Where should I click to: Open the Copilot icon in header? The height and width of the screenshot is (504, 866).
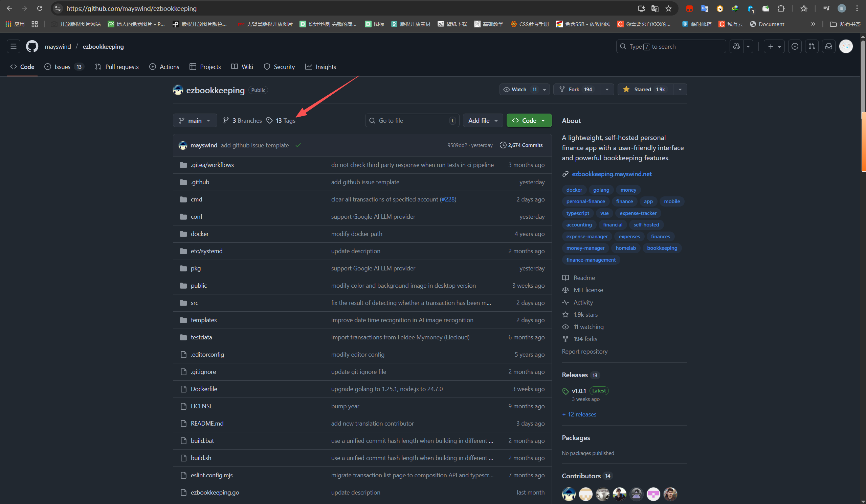click(x=736, y=46)
